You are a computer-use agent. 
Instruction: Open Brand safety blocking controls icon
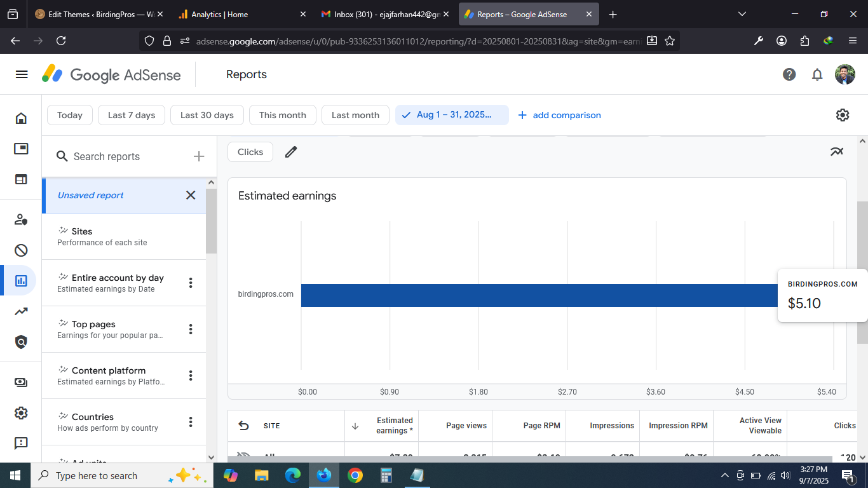click(21, 250)
